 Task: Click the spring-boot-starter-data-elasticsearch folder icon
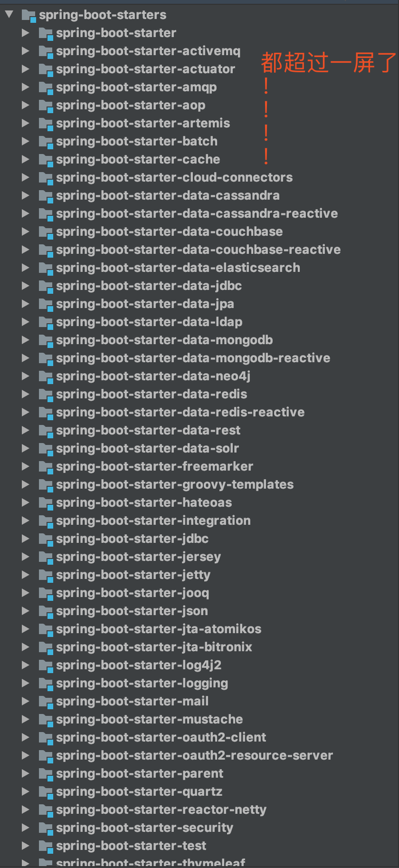[46, 269]
